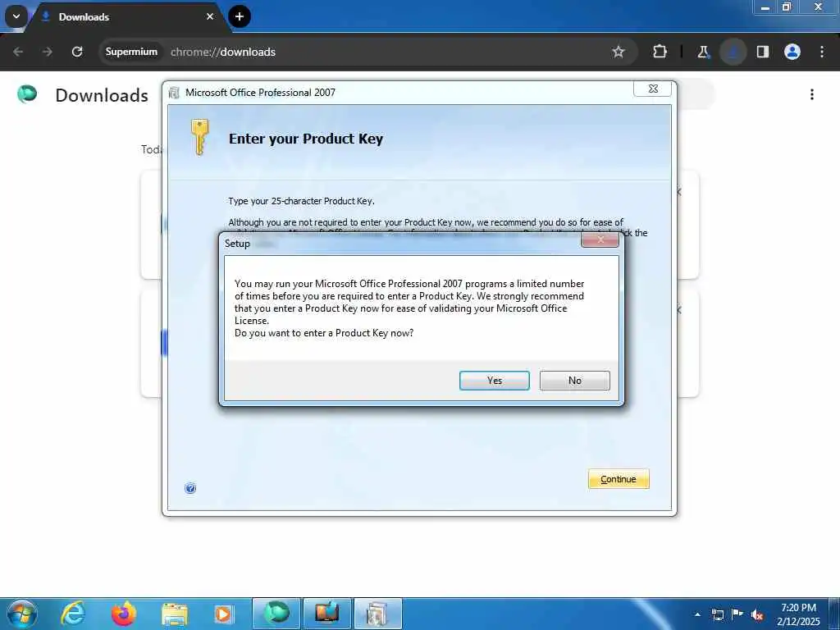Image resolution: width=840 pixels, height=630 pixels.
Task: Click the Supermium site chip
Action: point(132,52)
